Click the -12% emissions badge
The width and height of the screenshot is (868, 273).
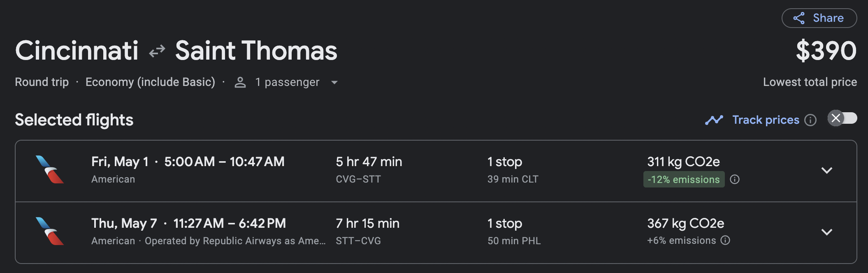684,180
